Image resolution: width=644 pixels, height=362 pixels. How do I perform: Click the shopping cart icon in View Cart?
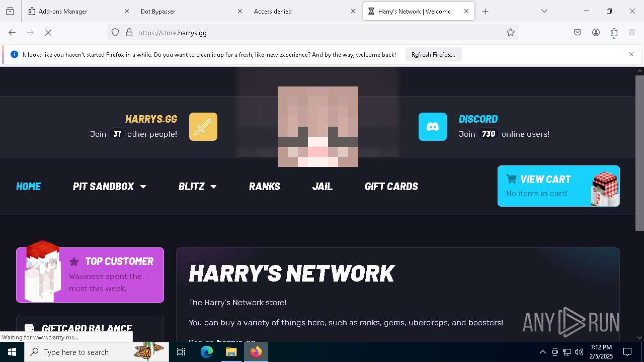coord(511,179)
